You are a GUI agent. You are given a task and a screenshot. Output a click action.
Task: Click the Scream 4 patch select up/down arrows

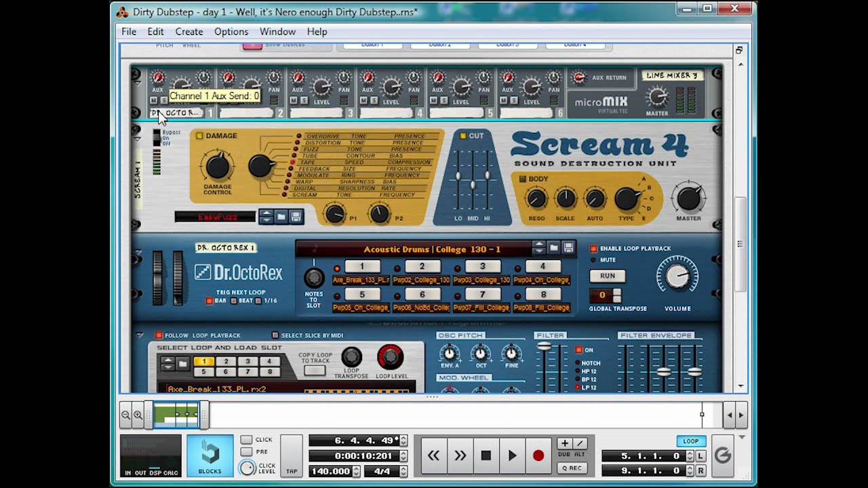[267, 217]
